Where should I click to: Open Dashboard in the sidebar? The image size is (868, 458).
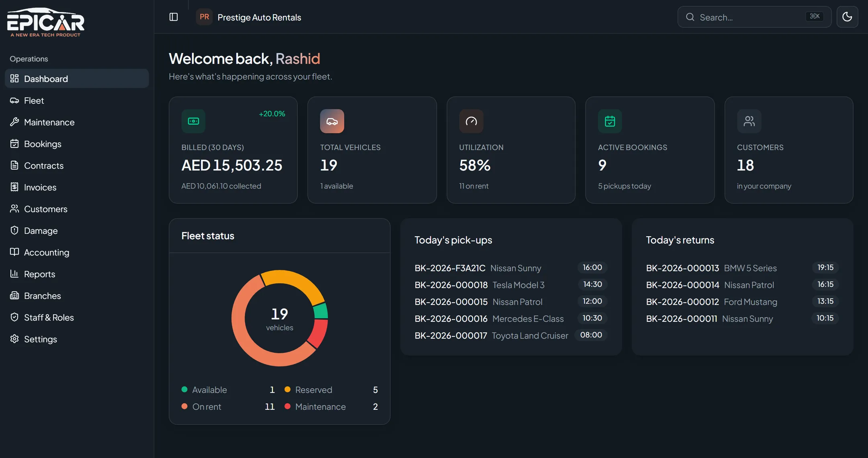tap(77, 78)
